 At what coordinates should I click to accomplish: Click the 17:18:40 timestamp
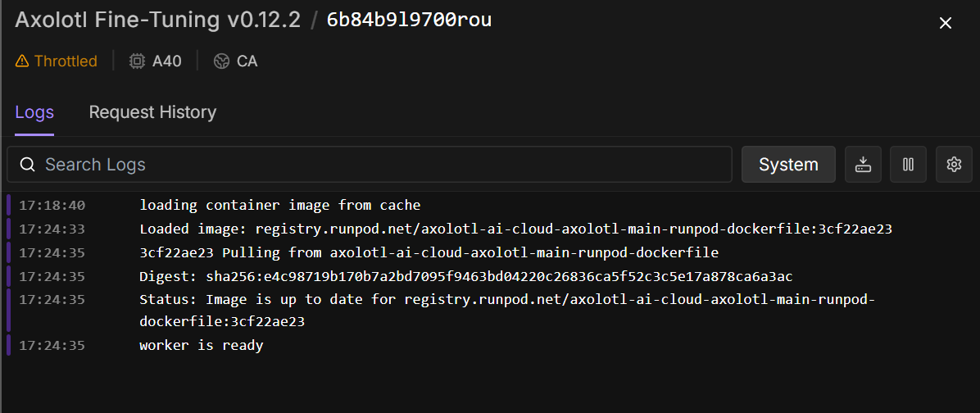point(52,206)
